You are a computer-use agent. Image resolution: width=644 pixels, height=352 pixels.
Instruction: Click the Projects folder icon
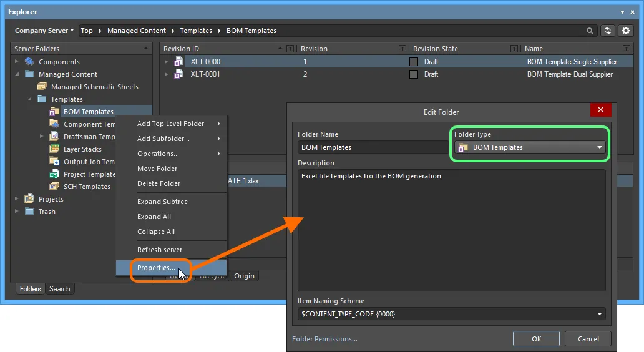point(29,199)
